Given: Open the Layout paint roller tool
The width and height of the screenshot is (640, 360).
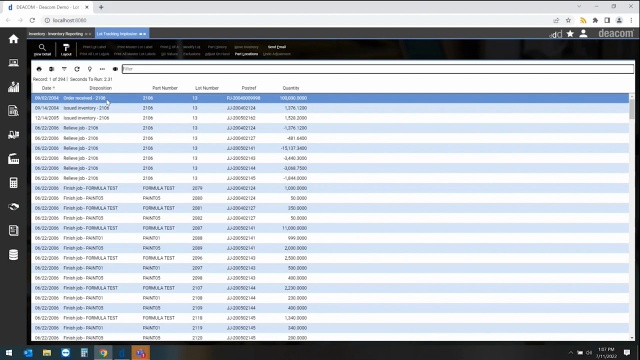Looking at the screenshot, I should point(66,49).
